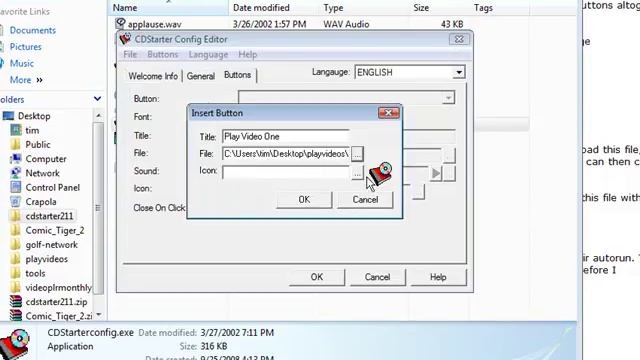Click the Crapola icon in folder tree

point(16,202)
